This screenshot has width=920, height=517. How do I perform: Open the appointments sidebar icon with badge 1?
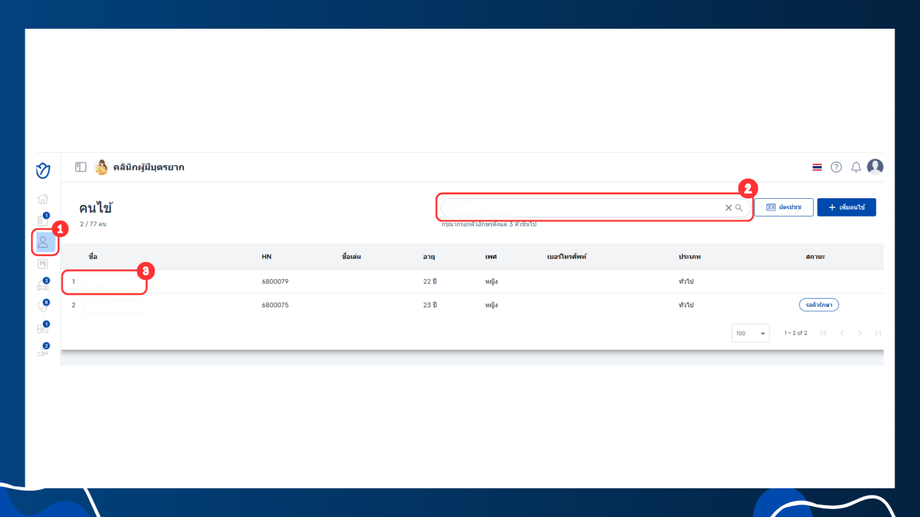click(x=43, y=220)
